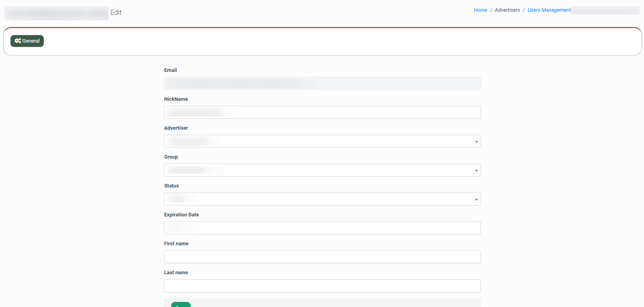Focus the First name input

[x=322, y=257]
